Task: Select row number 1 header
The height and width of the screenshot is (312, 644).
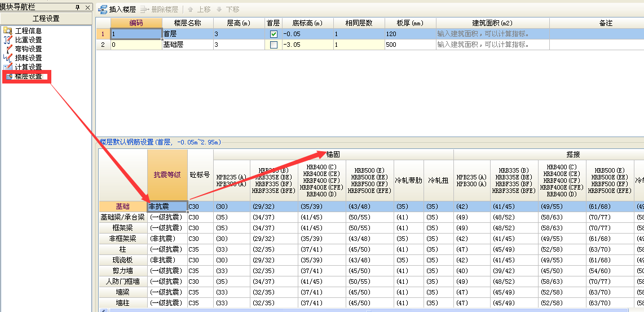Action: [x=103, y=34]
